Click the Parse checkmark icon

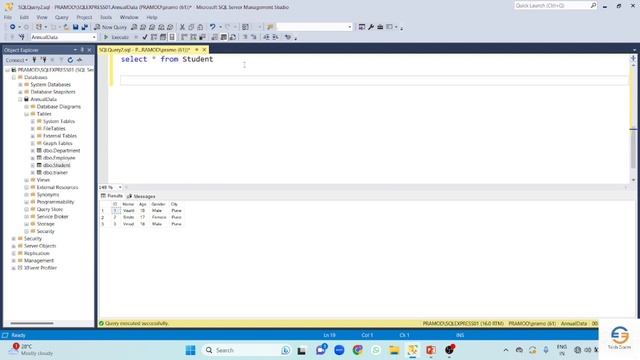(x=145, y=37)
